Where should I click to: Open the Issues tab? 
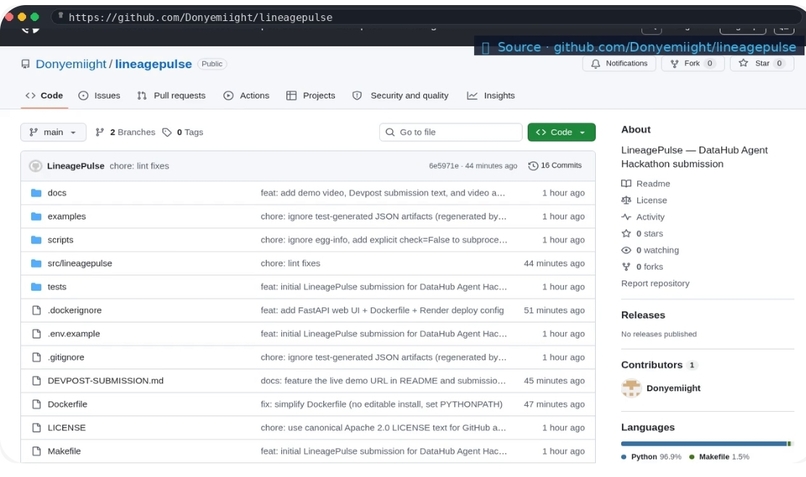[x=99, y=96]
